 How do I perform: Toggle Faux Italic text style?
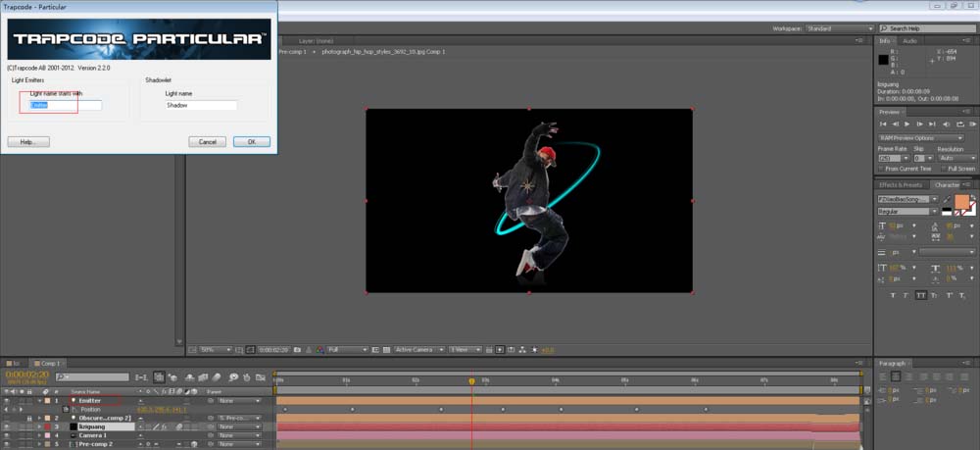[x=905, y=296]
